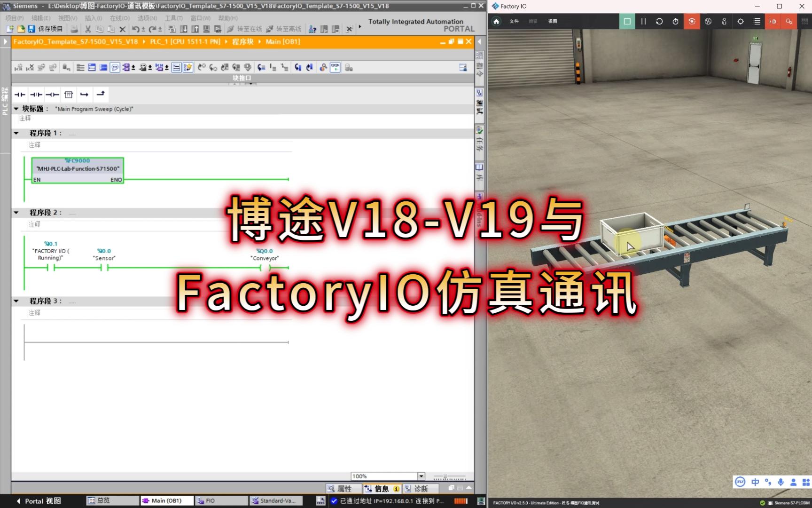The height and width of the screenshot is (508, 812).
Task: Switch to the 信息 info tab
Action: pyautogui.click(x=382, y=489)
